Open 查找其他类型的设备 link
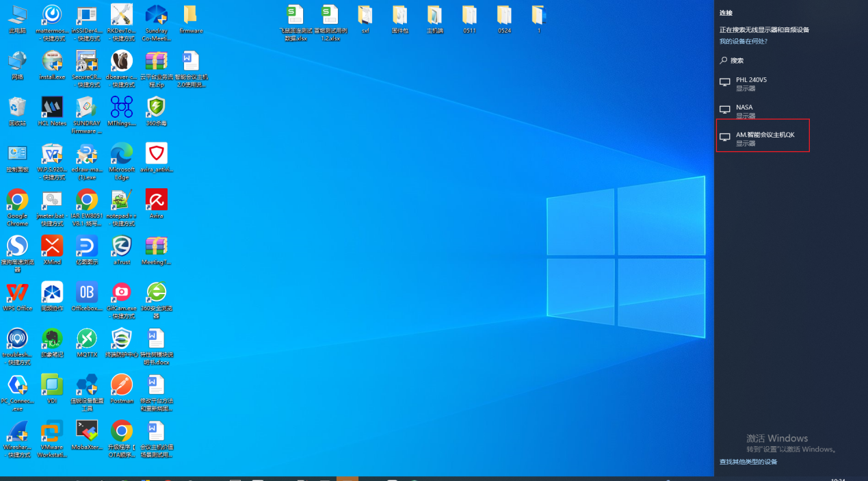 [x=748, y=462]
